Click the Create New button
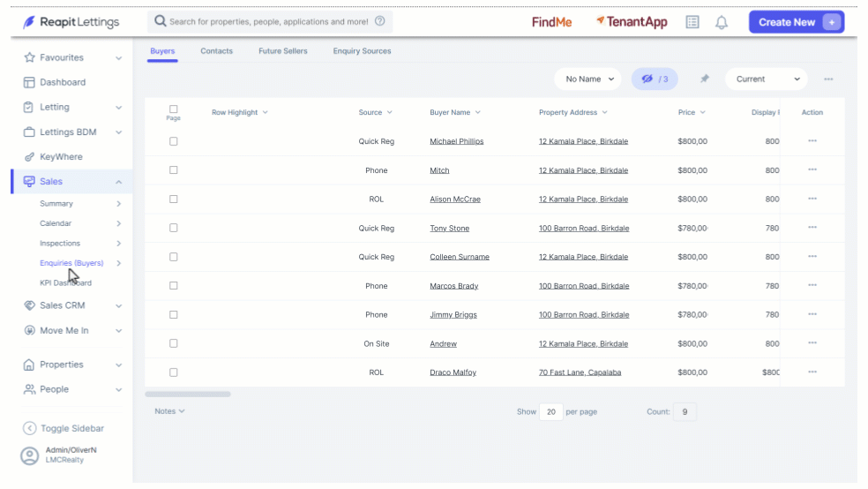868x489 pixels. point(797,22)
